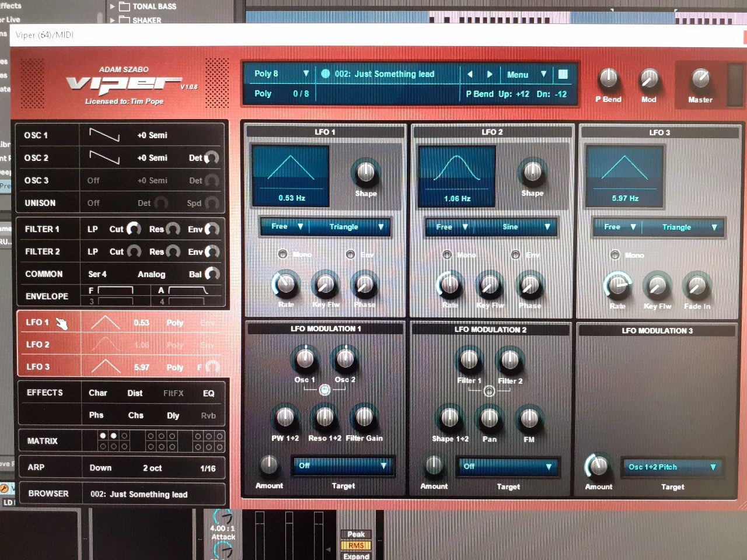Click the LFO 1 Shape knob
This screenshot has height=560, width=747.
[x=366, y=172]
